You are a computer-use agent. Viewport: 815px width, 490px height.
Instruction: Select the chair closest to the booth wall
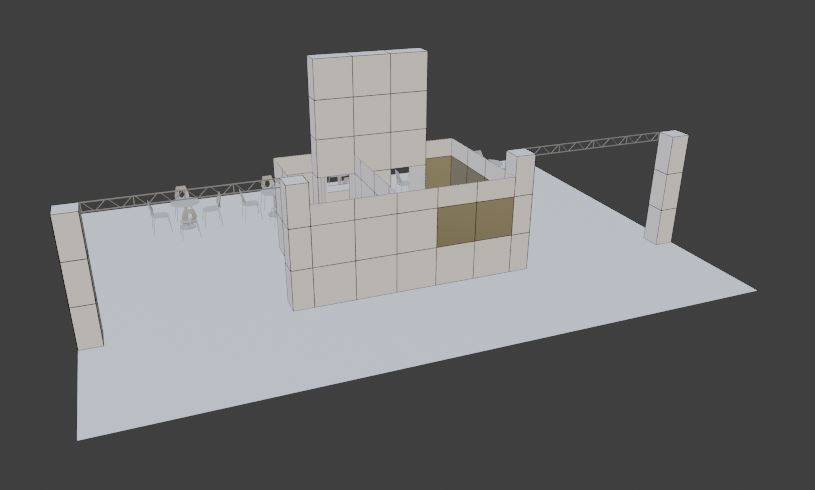click(x=250, y=204)
